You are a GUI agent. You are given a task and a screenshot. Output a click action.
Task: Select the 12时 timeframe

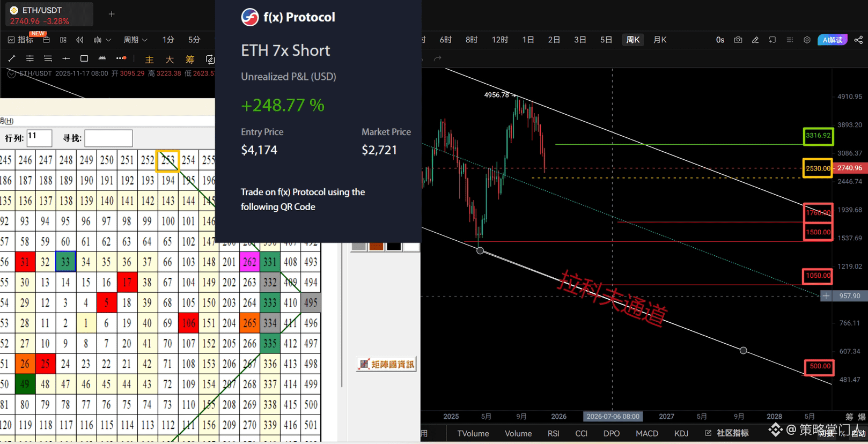pyautogui.click(x=500, y=40)
